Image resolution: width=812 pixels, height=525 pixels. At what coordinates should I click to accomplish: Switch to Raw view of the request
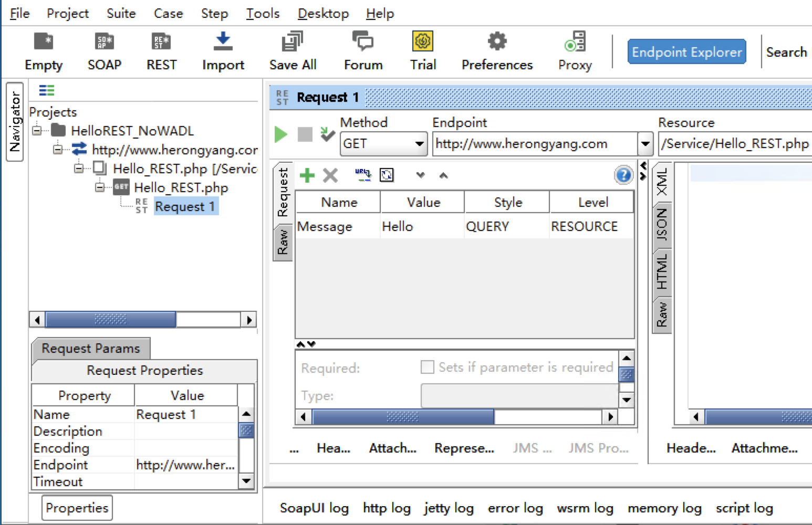pyautogui.click(x=283, y=241)
